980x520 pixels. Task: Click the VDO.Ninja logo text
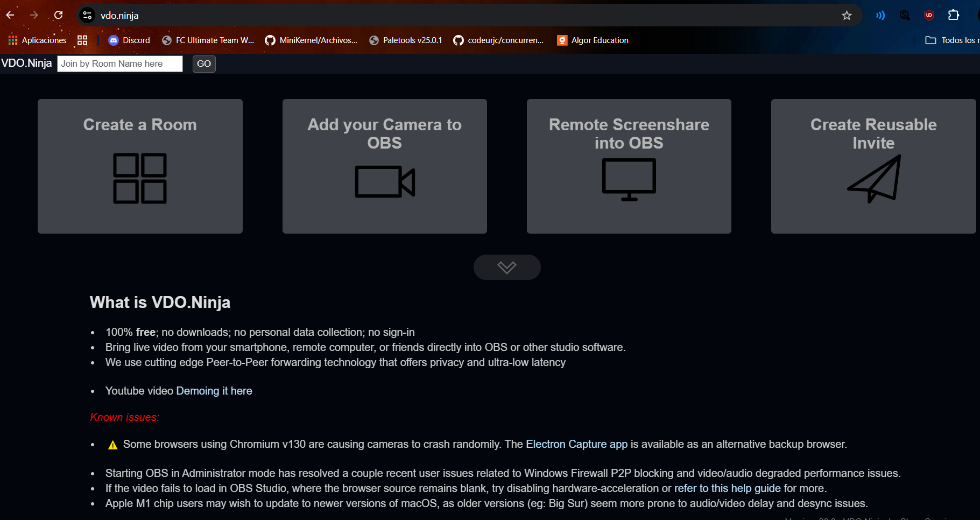pyautogui.click(x=26, y=63)
